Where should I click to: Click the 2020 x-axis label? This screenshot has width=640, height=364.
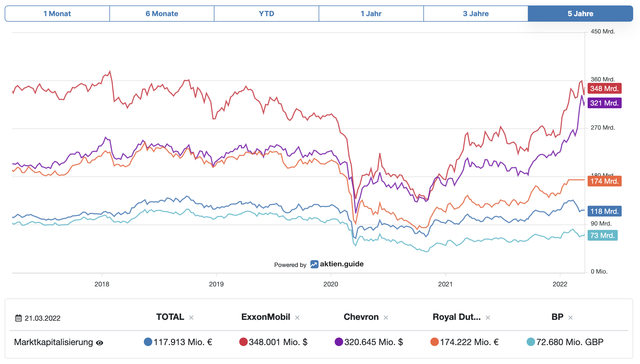coord(331,284)
